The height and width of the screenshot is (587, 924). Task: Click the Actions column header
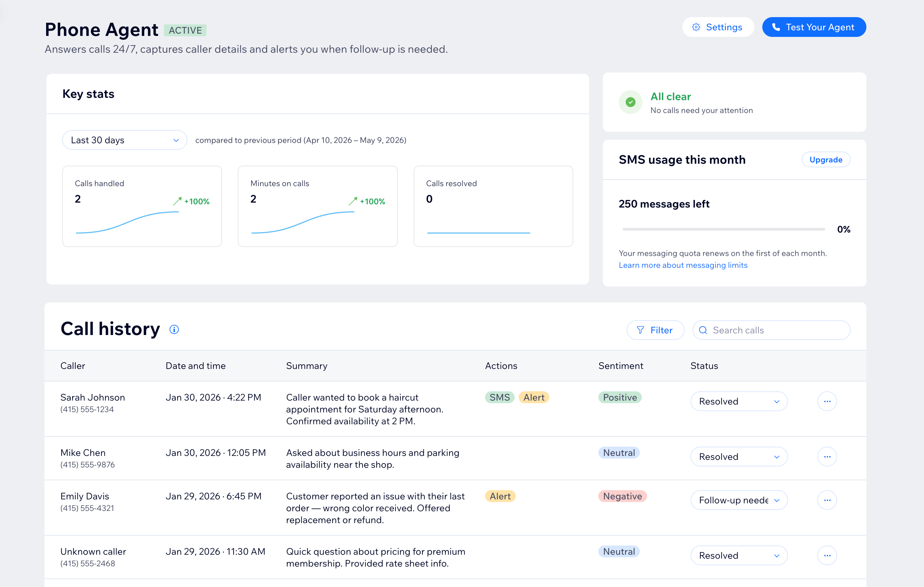pos(501,366)
